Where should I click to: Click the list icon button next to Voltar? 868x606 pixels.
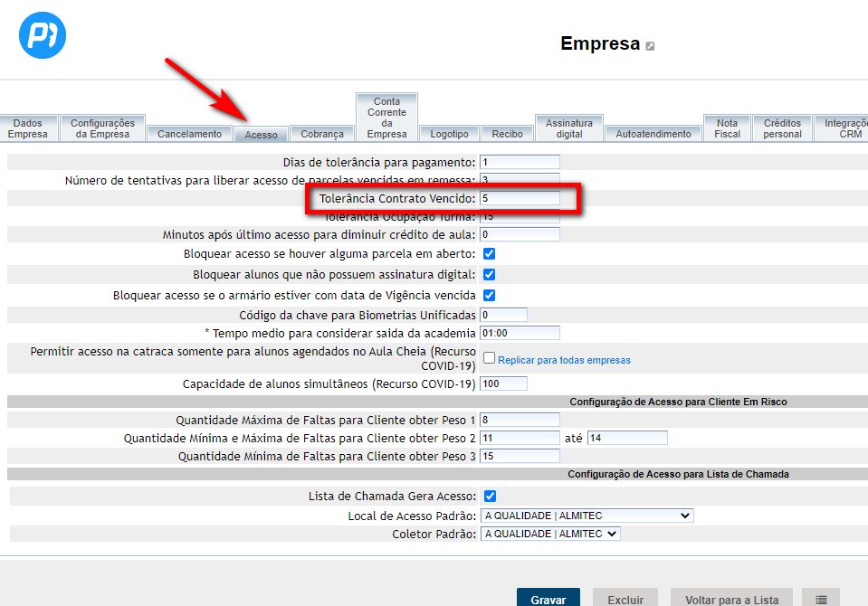(820, 599)
